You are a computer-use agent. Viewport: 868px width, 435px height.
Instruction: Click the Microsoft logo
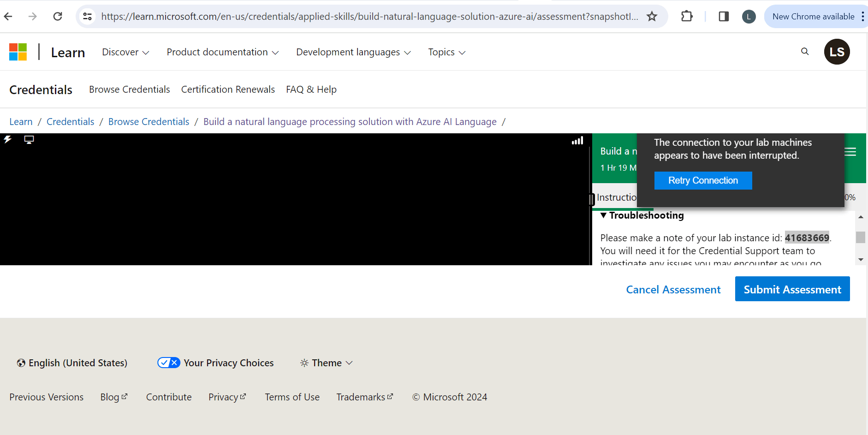pos(18,52)
